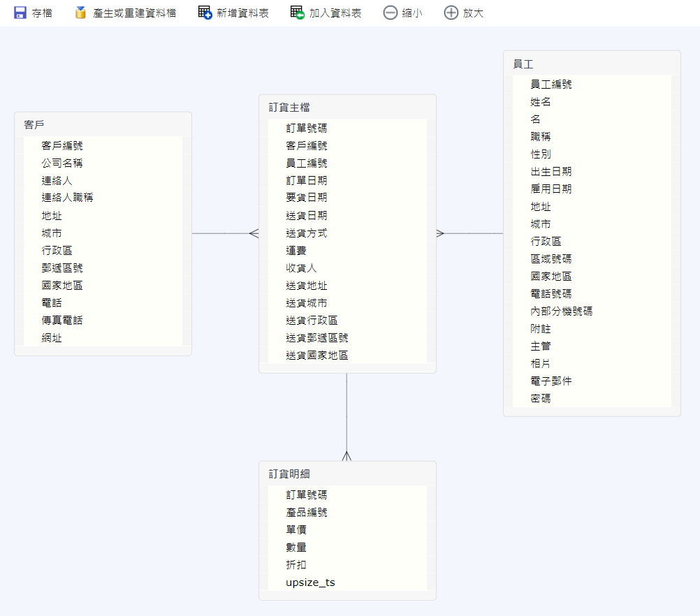The image size is (700, 616).
Task: Click the 送貨日期 field row
Action: pos(347,216)
